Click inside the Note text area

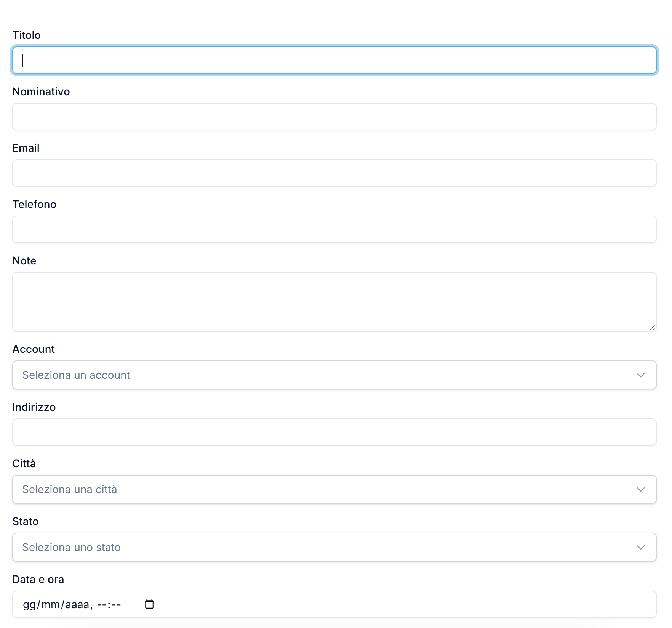[x=334, y=301]
